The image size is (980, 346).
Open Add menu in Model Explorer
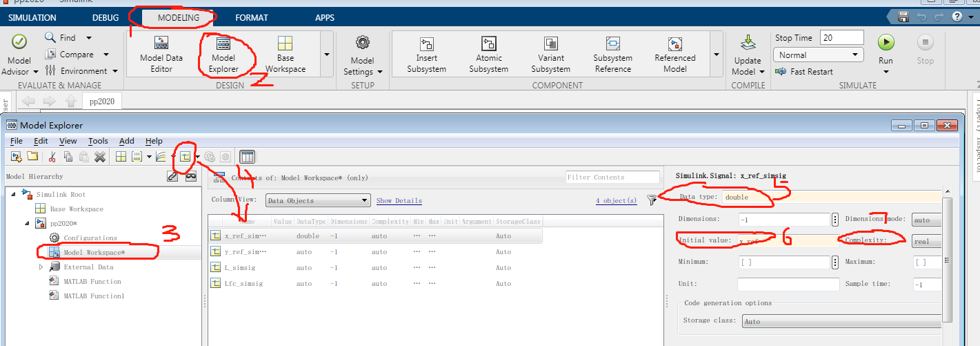pos(126,141)
